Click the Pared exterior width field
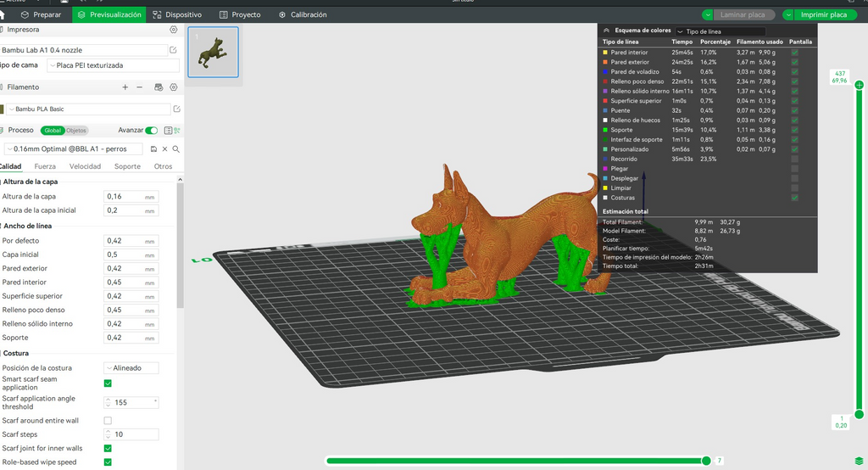The image size is (868, 470). tap(131, 268)
